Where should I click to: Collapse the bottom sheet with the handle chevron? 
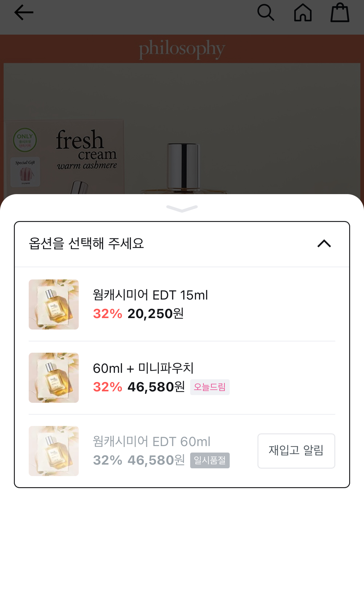[182, 209]
